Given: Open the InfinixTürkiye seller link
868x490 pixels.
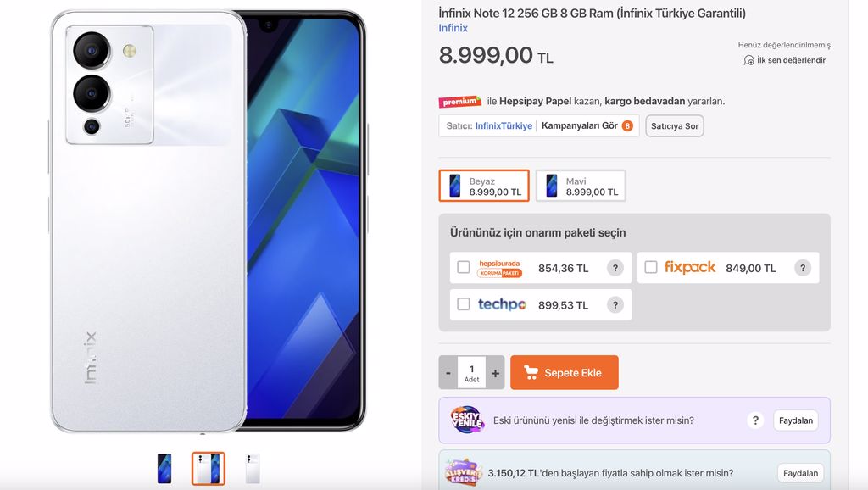Looking at the screenshot, I should [504, 125].
